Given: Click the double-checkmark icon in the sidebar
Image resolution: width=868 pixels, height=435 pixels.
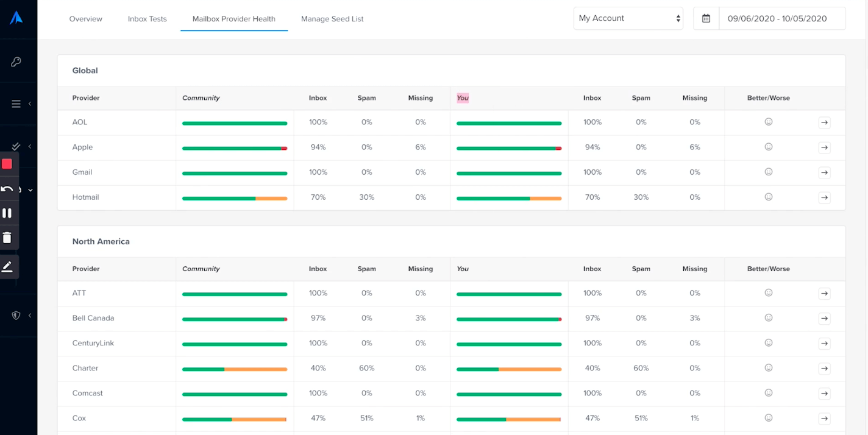Looking at the screenshot, I should click(x=16, y=146).
